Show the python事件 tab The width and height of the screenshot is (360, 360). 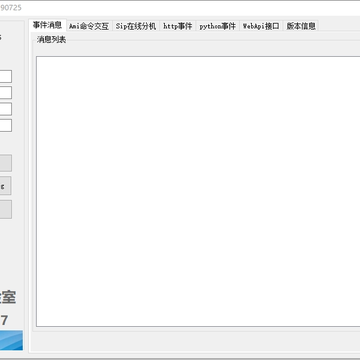(x=217, y=26)
